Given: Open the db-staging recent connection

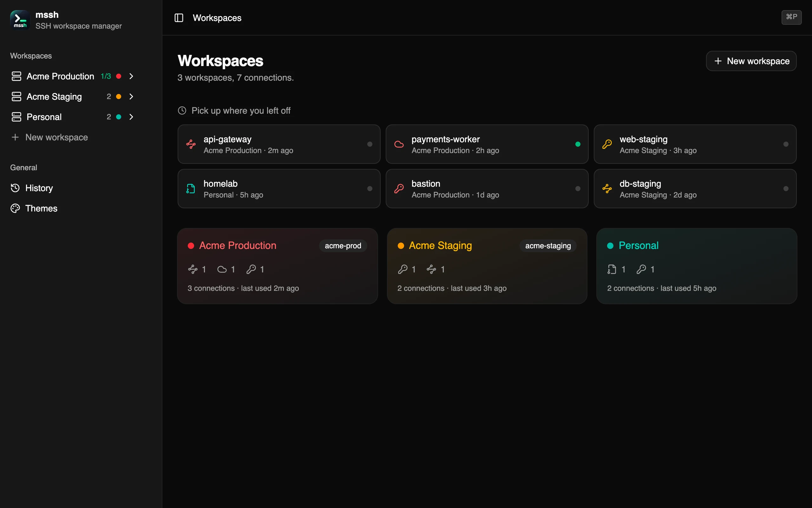Looking at the screenshot, I should 695,189.
